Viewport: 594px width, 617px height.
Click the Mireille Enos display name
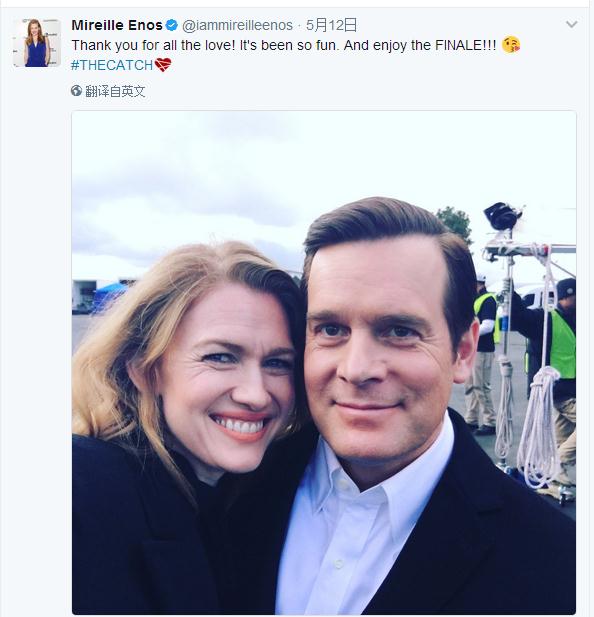coord(117,25)
